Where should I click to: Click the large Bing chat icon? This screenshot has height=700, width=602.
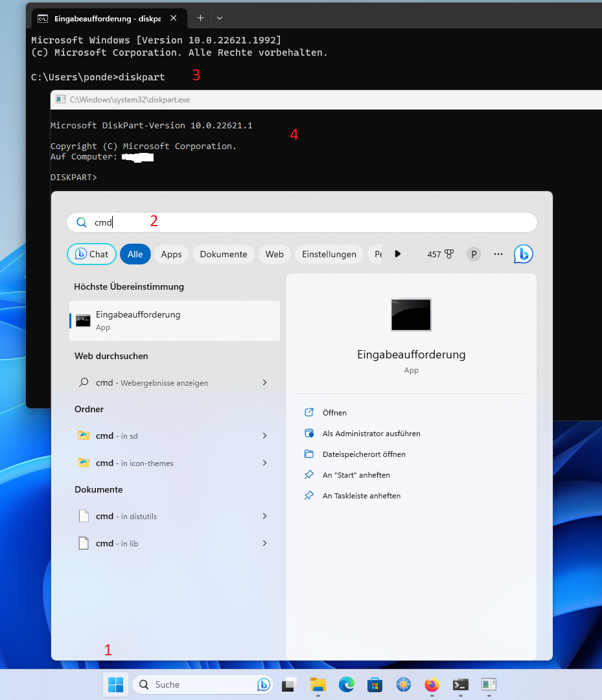(523, 254)
